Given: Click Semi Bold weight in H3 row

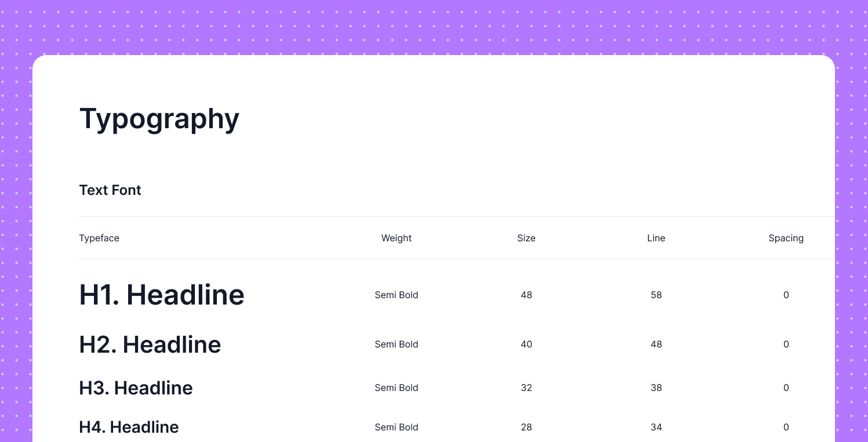Looking at the screenshot, I should pos(397,387).
